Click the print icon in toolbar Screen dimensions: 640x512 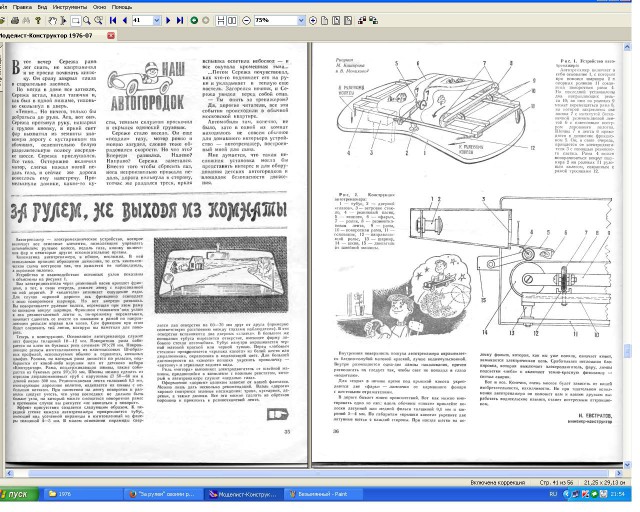15,20
